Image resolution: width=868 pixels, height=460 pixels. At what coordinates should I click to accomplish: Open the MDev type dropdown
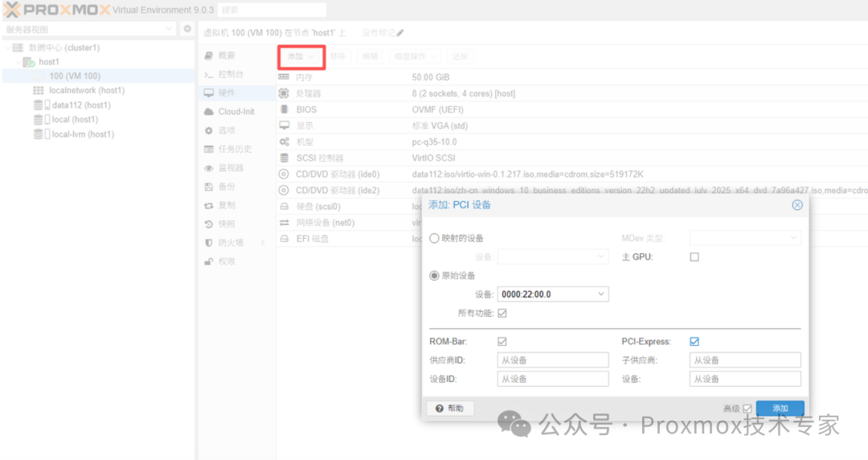[793, 238]
